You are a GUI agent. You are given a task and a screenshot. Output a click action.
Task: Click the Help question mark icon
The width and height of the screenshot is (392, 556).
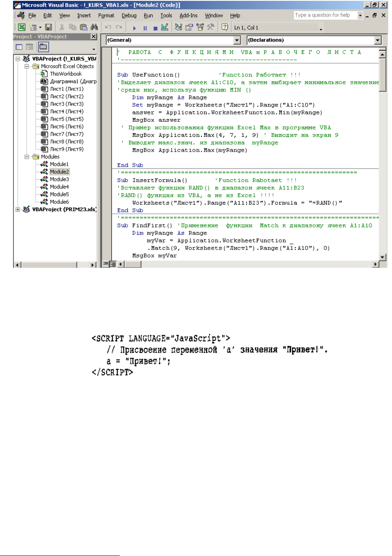tap(224, 27)
